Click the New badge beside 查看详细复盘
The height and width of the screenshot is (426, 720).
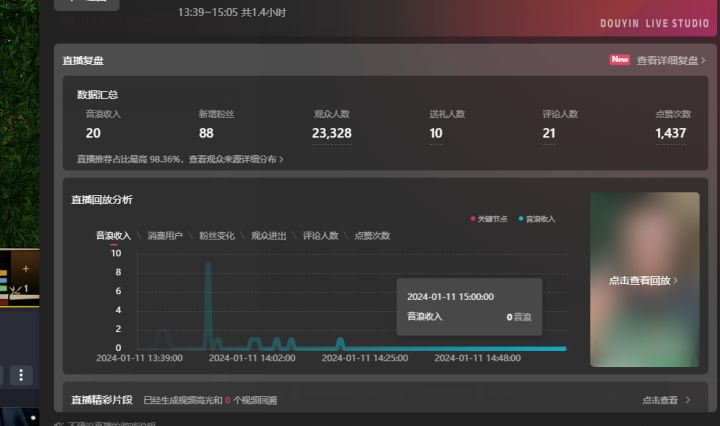[619, 60]
